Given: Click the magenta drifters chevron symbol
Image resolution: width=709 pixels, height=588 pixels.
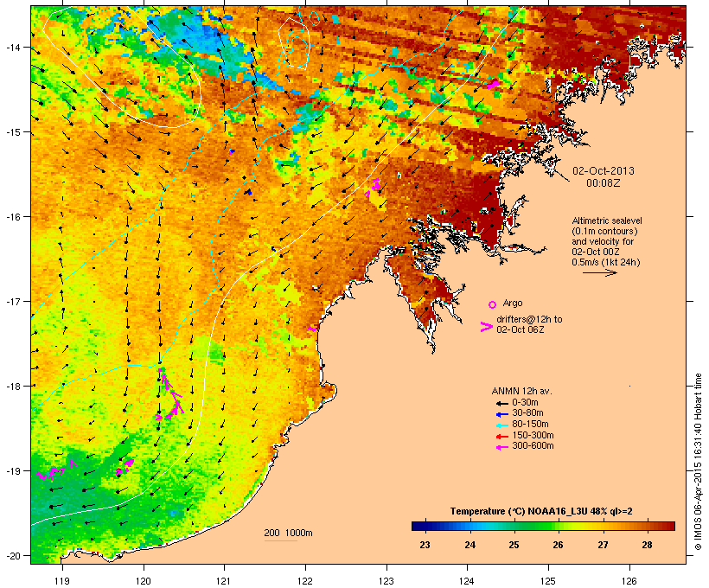Looking at the screenshot, I should click(x=487, y=327).
